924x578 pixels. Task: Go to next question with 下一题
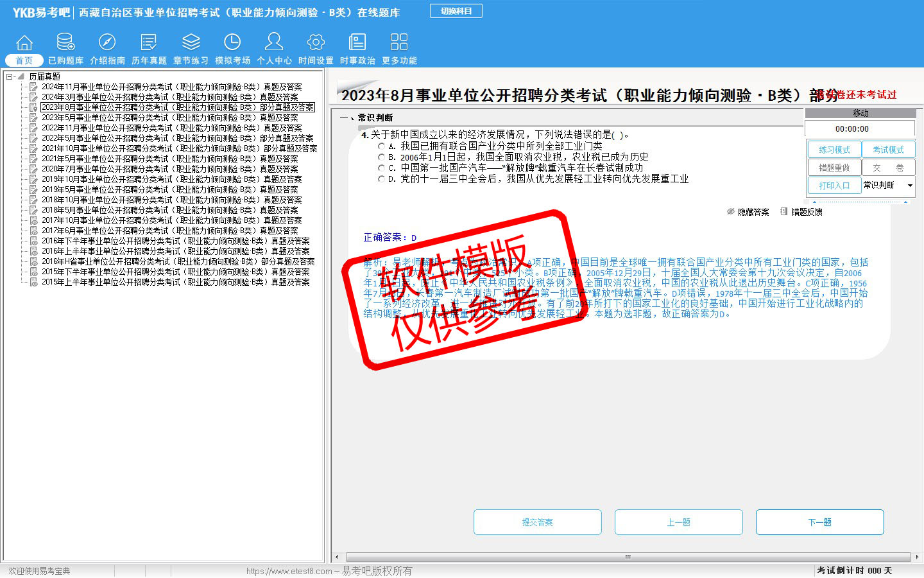tap(819, 522)
